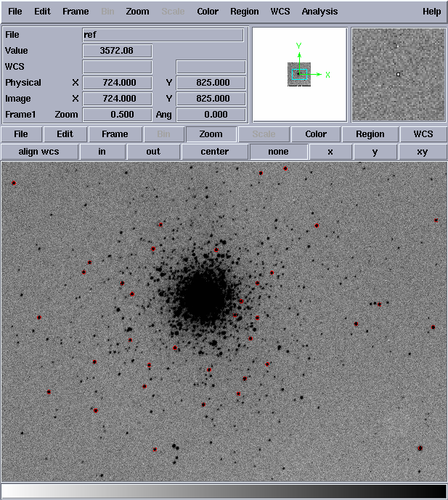This screenshot has width=448, height=500.
Task: Click the Zoom field showing 0.500
Action: tap(117, 115)
